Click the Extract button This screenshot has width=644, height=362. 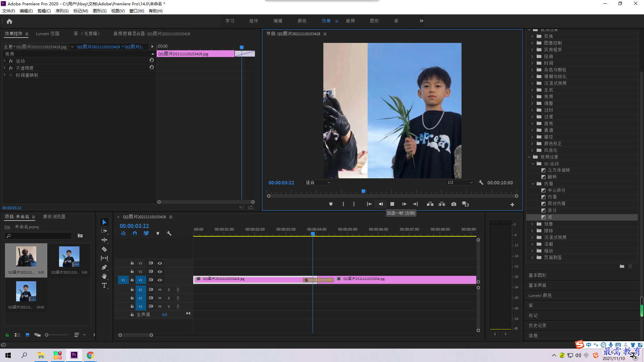[x=442, y=204]
